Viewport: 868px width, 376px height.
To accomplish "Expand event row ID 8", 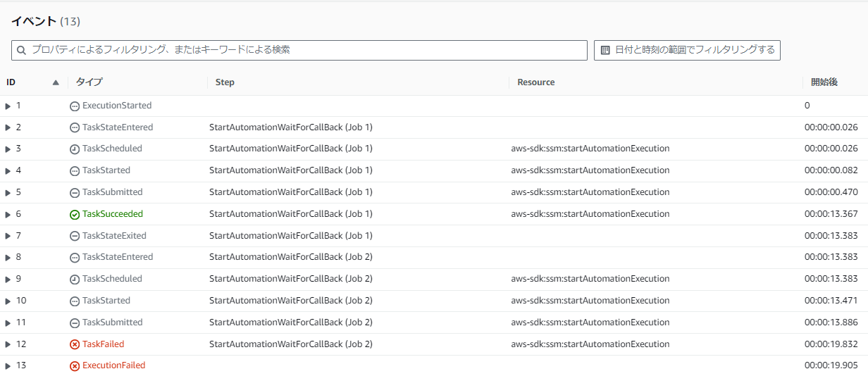I will click(8, 258).
